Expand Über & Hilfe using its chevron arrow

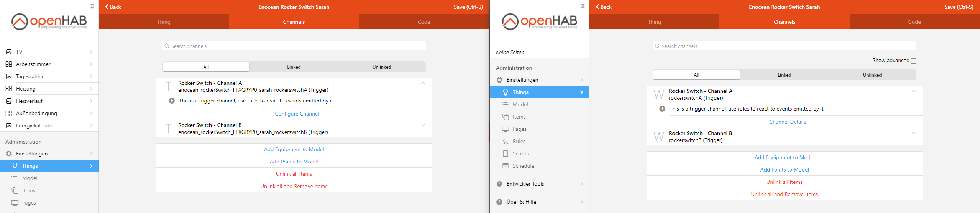[581, 202]
